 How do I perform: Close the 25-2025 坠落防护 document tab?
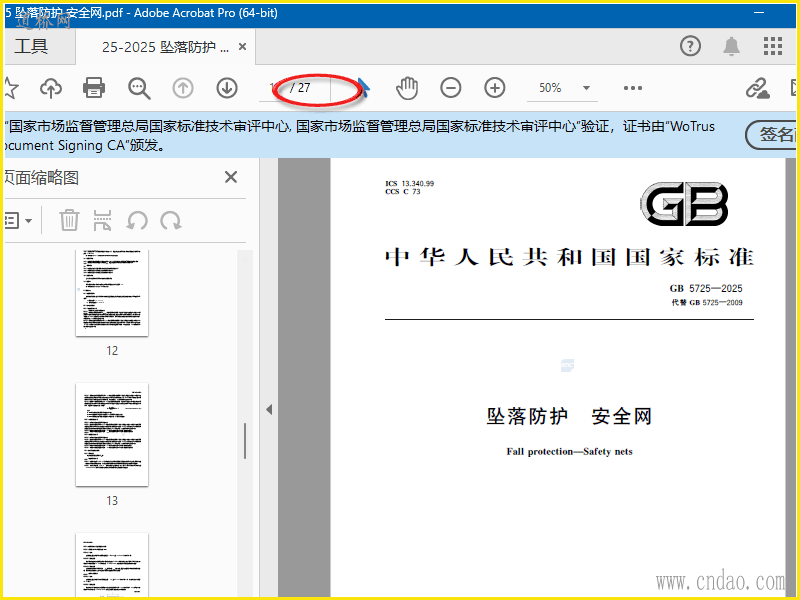coord(243,47)
